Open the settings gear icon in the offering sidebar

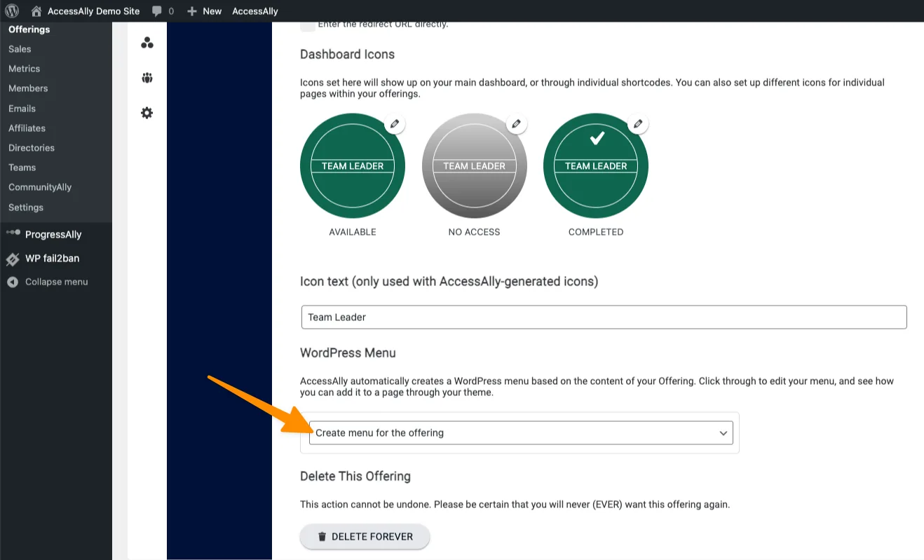147,113
